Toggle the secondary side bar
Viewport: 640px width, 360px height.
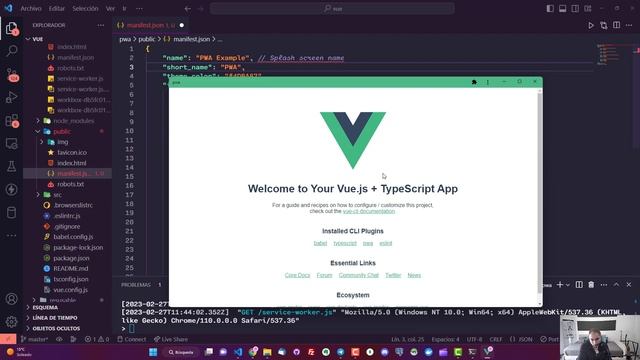pos(575,9)
